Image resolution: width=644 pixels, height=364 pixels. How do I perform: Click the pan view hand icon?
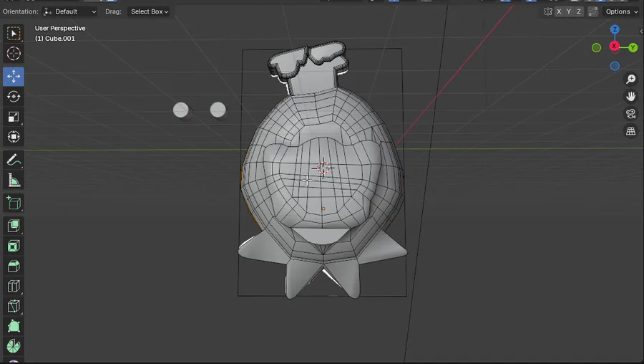[x=630, y=96]
